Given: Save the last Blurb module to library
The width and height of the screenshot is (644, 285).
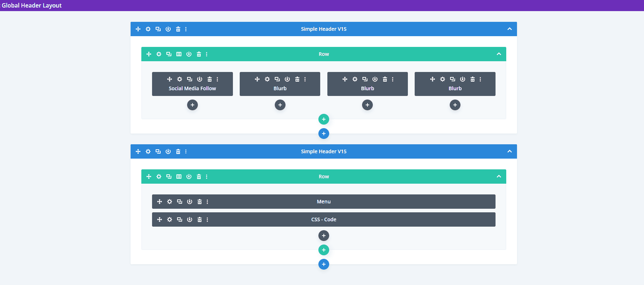Looking at the screenshot, I should click(463, 79).
